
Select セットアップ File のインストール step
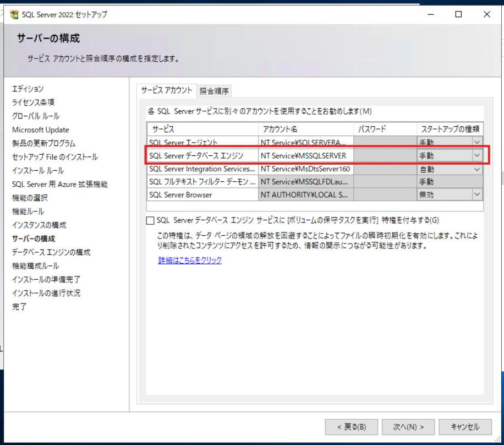pyautogui.click(x=55, y=157)
